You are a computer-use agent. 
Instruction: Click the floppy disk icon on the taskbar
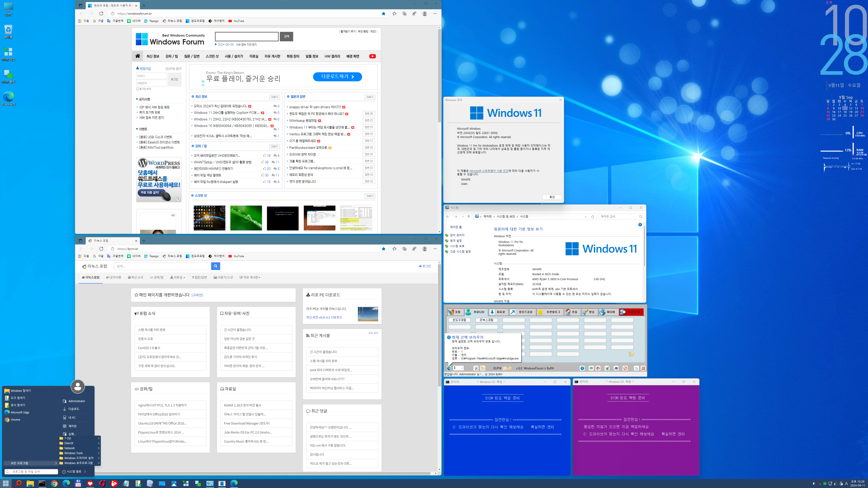78,484
